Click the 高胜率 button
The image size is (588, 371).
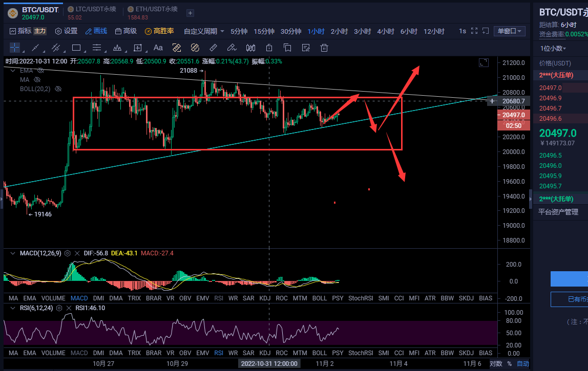coord(159,31)
